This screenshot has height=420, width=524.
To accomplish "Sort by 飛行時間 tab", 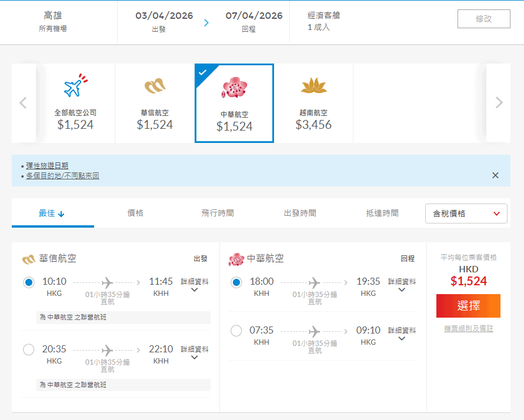I will point(218,213).
